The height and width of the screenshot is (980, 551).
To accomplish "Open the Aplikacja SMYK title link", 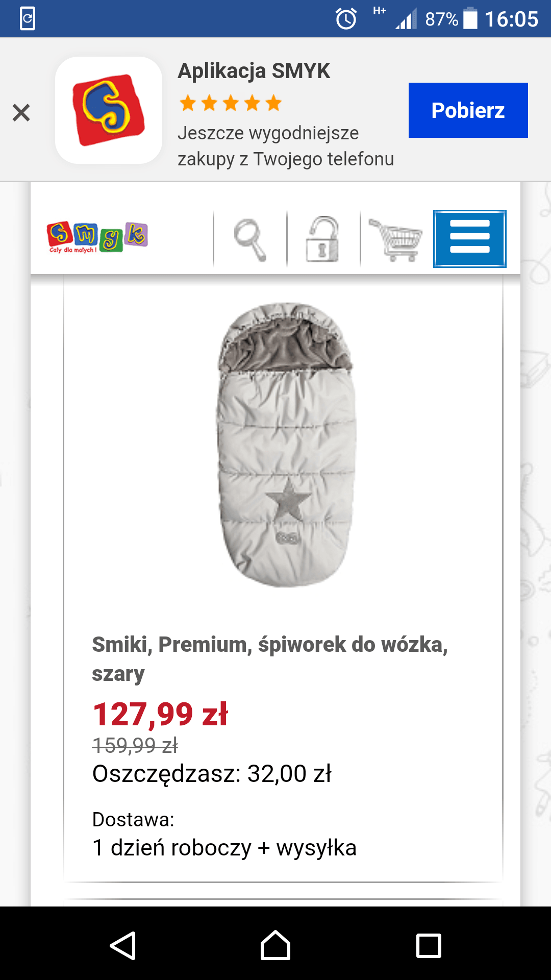I will click(254, 71).
